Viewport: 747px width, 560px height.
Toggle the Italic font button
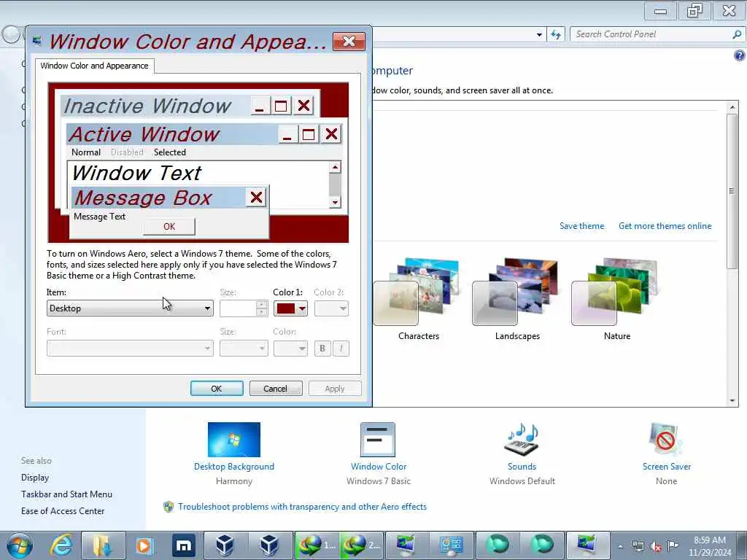pos(341,349)
